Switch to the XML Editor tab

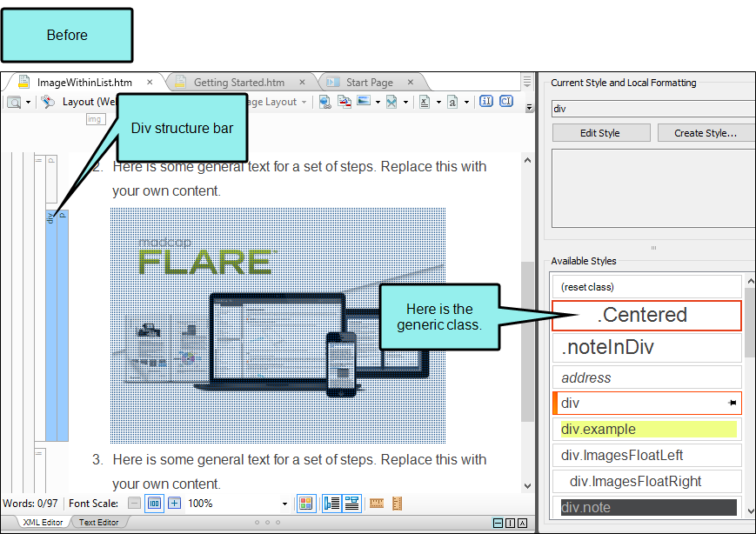43,523
